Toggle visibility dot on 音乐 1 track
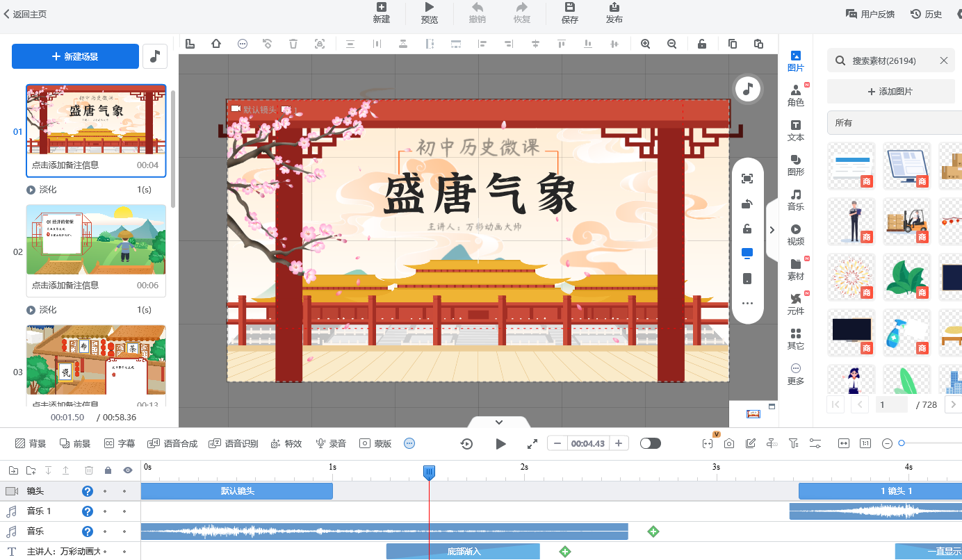The height and width of the screenshot is (560, 962). (124, 511)
